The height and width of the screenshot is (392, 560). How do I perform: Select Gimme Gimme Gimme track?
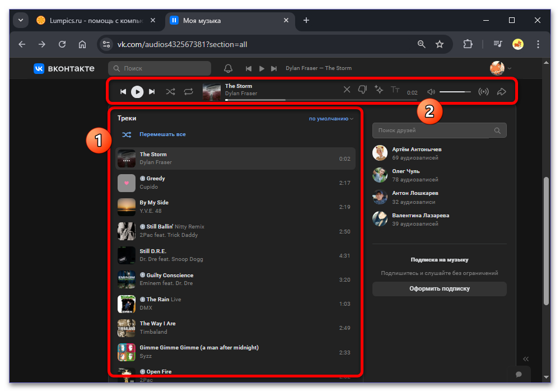click(x=235, y=352)
